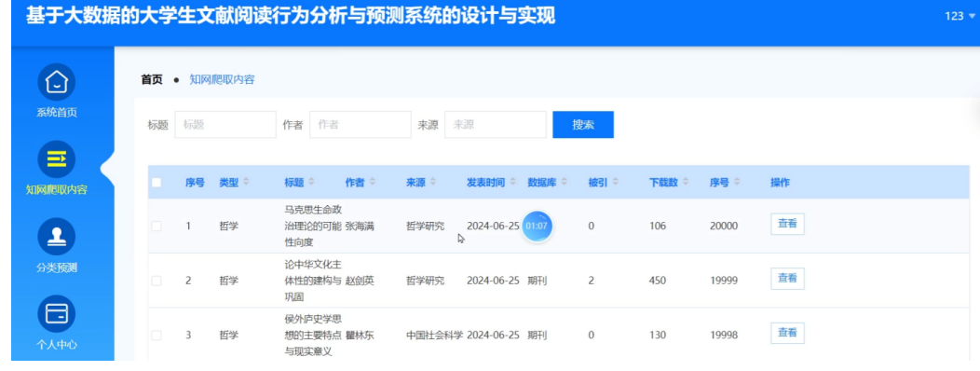Click 查看 for 论中华文化主体性 row
Image resolution: width=980 pixels, height=371 pixels.
click(x=787, y=279)
